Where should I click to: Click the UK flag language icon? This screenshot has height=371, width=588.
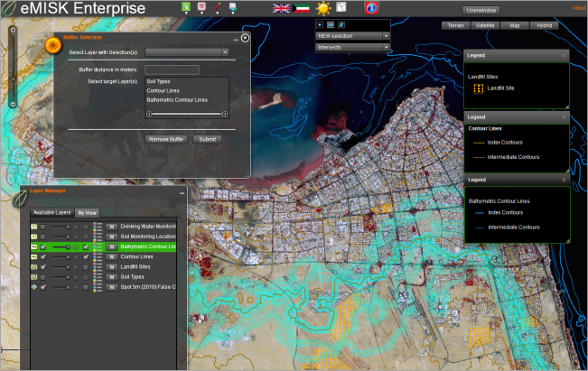(x=281, y=8)
